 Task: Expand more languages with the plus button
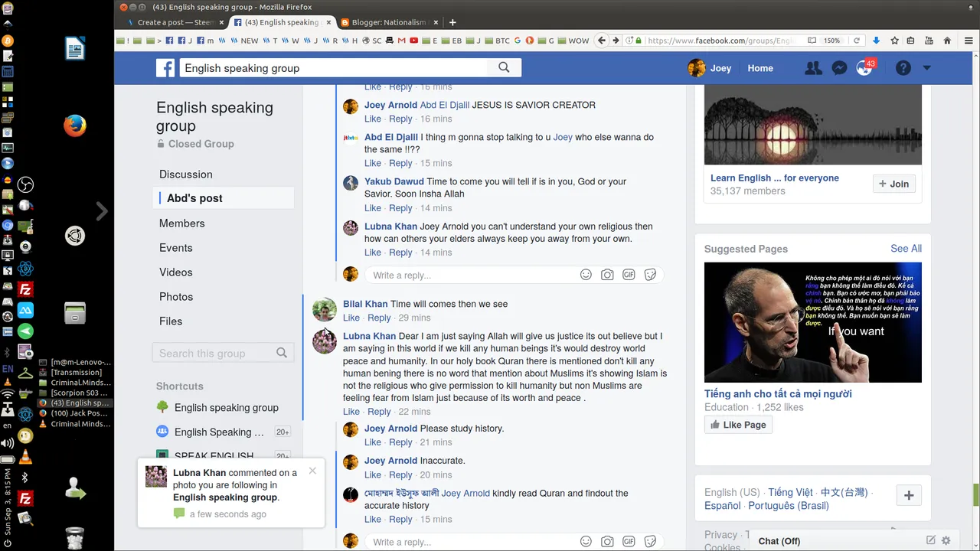coord(909,495)
